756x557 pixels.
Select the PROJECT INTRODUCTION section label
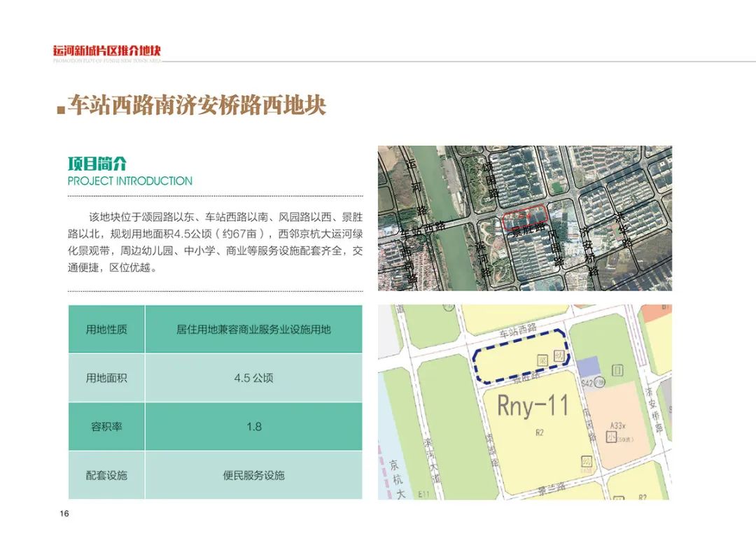tap(128, 181)
